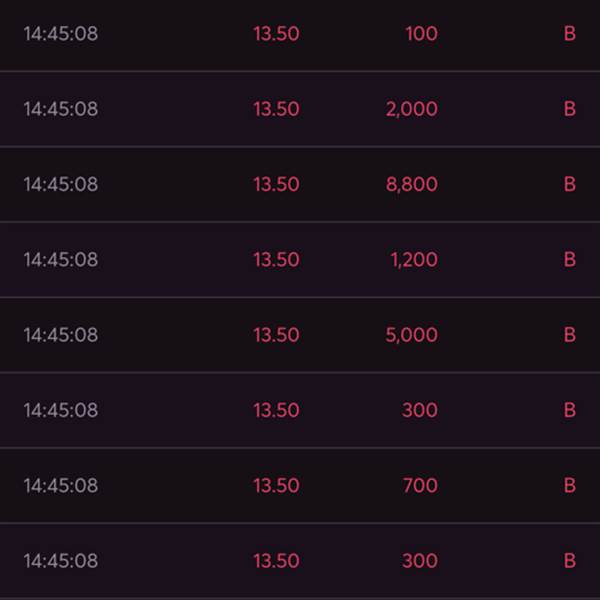This screenshot has height=600, width=600.
Task: Open the 5,000 volume trade
Action: coord(411,335)
